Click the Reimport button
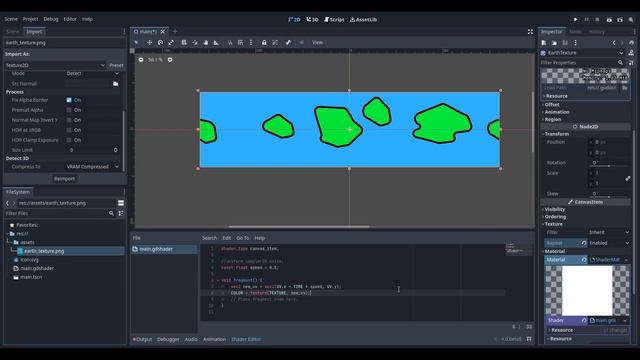The width and height of the screenshot is (640, 360). (x=64, y=179)
